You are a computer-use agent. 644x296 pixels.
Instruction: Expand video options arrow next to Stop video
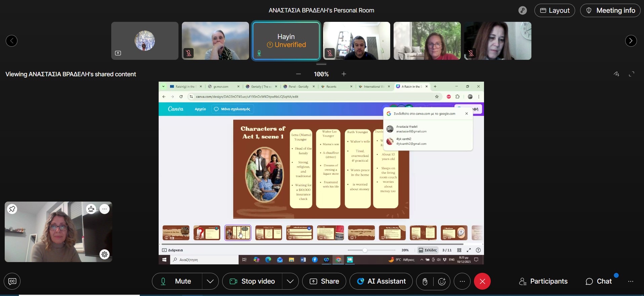[x=290, y=281]
